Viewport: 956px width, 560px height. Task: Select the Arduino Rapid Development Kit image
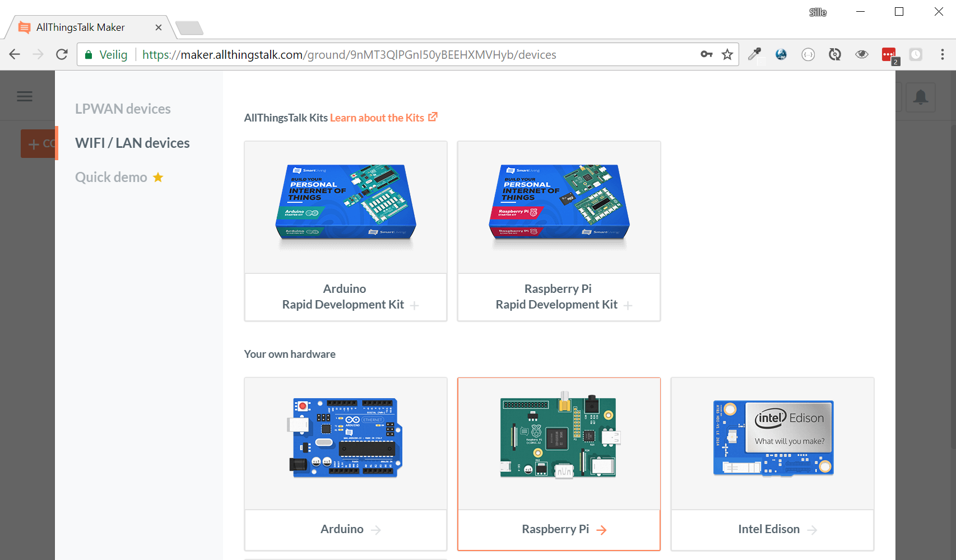click(346, 207)
